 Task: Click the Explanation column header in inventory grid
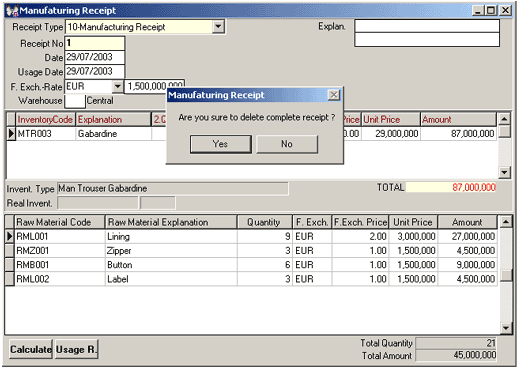(x=113, y=119)
